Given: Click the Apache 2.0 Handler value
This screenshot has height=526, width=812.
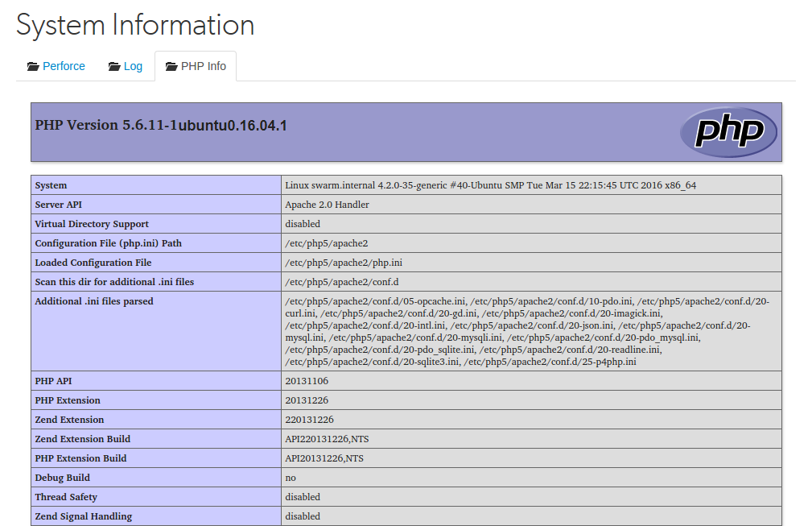Looking at the screenshot, I should click(x=327, y=205).
